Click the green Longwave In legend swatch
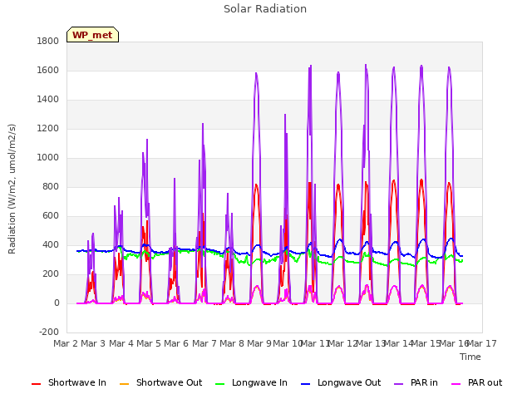The image size is (532, 399). (220, 384)
